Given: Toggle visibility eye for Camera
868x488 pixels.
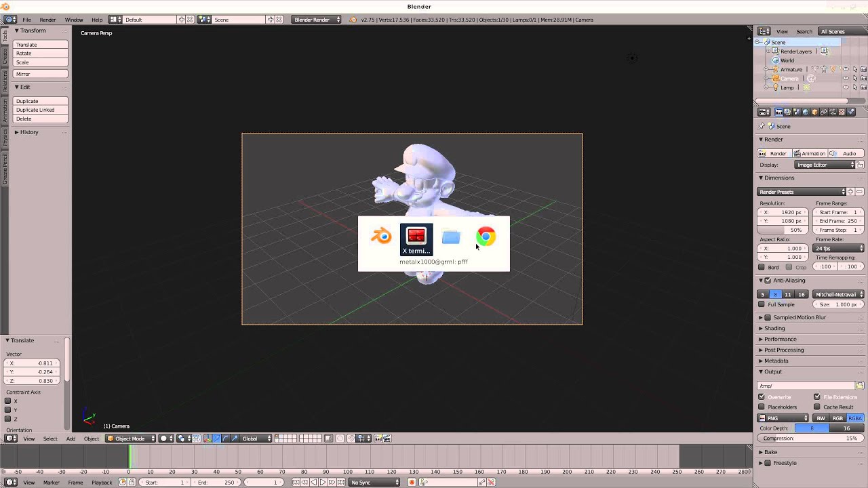Looking at the screenshot, I should pyautogui.click(x=846, y=78).
